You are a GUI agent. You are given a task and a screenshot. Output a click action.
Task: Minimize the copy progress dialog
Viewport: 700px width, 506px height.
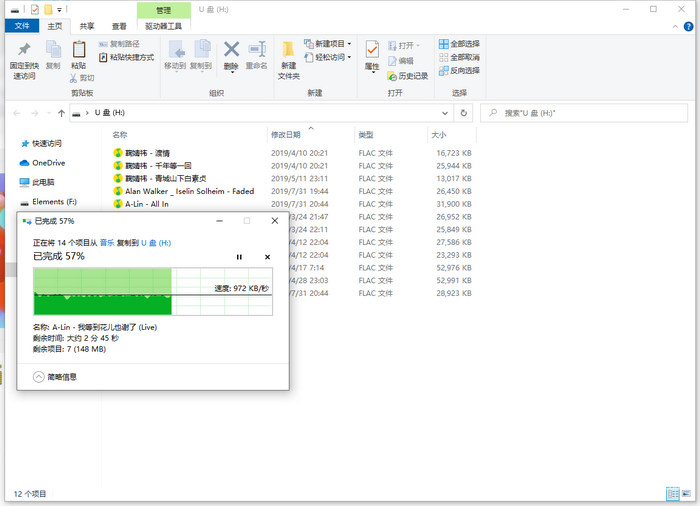(220, 221)
